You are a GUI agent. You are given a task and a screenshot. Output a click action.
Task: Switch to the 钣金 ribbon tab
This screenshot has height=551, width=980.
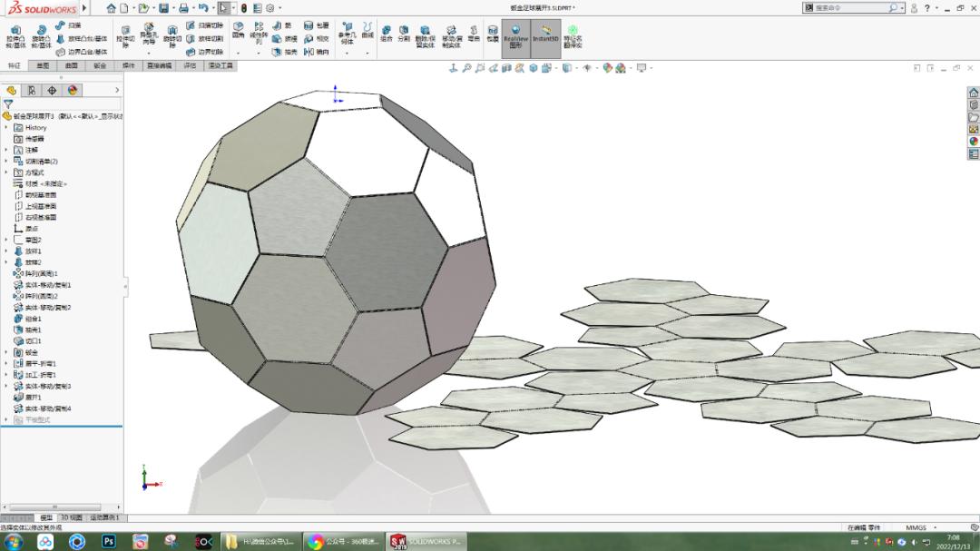tap(98, 66)
